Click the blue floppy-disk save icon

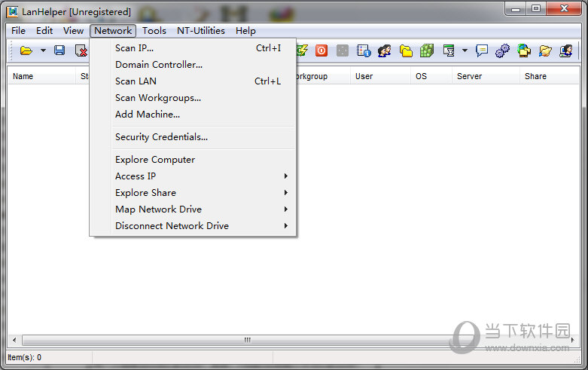[x=59, y=50]
